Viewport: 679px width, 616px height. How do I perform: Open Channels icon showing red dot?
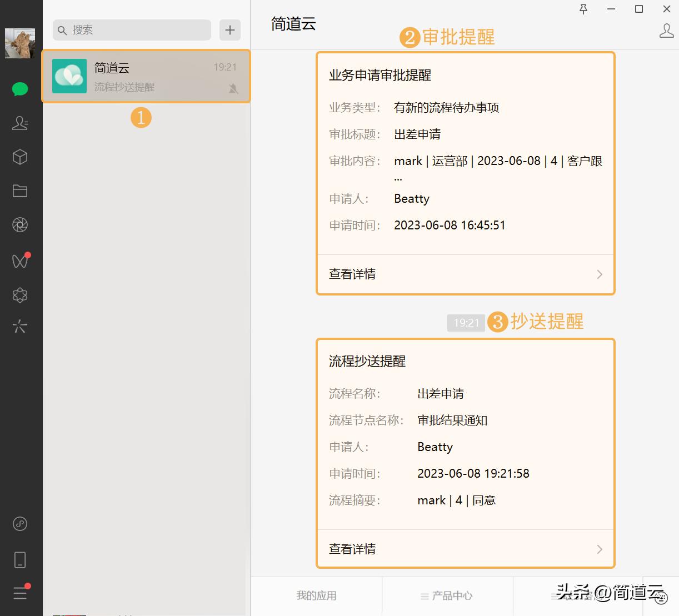coord(21,260)
